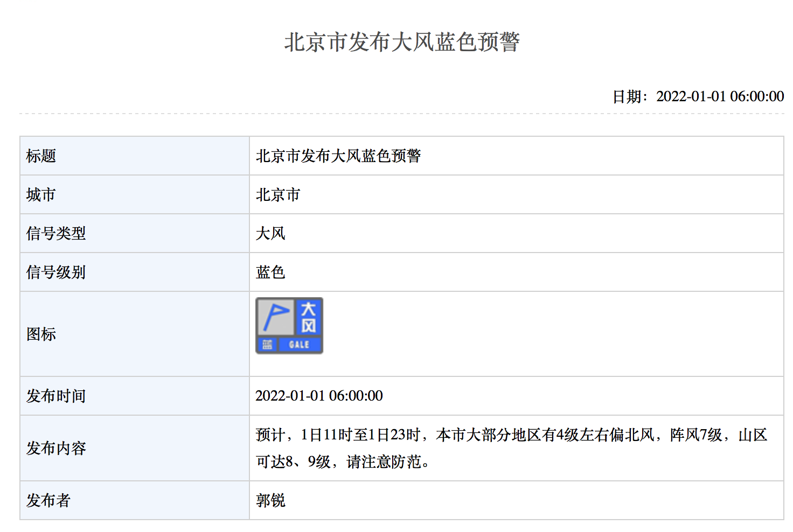The width and height of the screenshot is (793, 532).
Task: Click the page heading 北京市发布大风蓝色预警
Action: point(402,42)
